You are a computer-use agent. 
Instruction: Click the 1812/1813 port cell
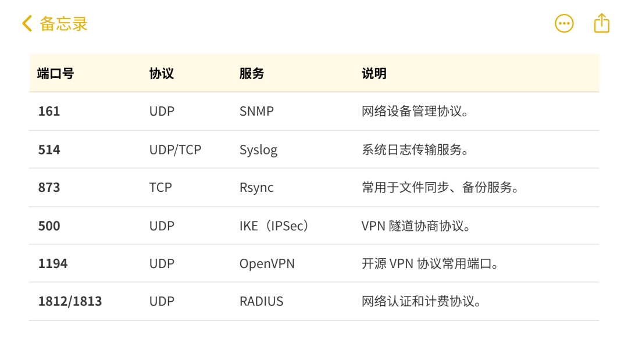(70, 301)
